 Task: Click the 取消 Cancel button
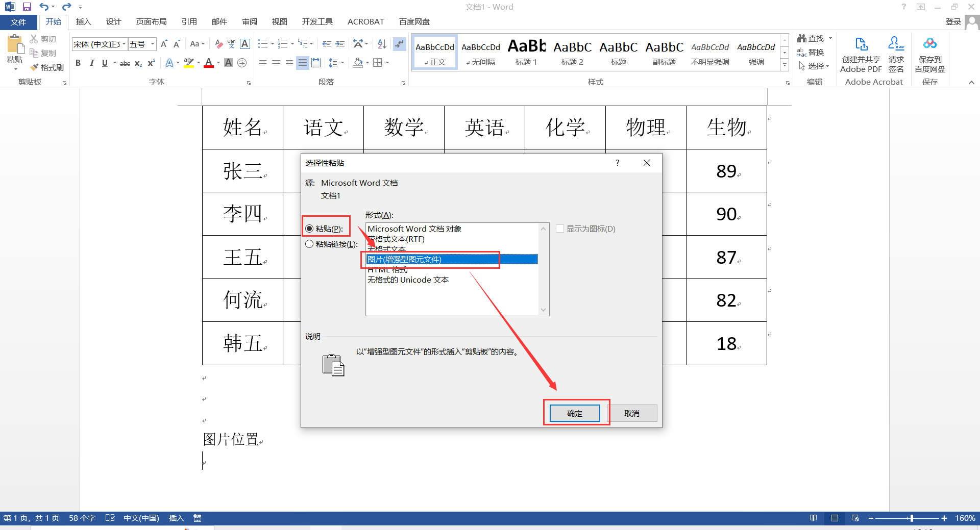(632, 413)
